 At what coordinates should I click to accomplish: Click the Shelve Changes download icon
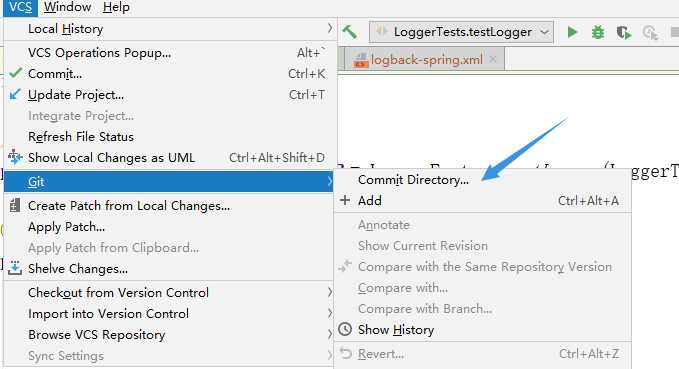(15, 268)
